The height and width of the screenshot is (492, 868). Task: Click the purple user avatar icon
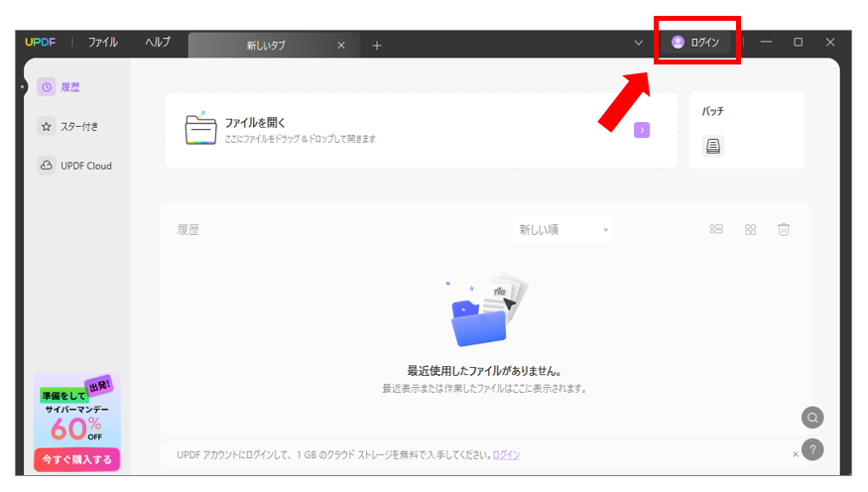pos(678,42)
